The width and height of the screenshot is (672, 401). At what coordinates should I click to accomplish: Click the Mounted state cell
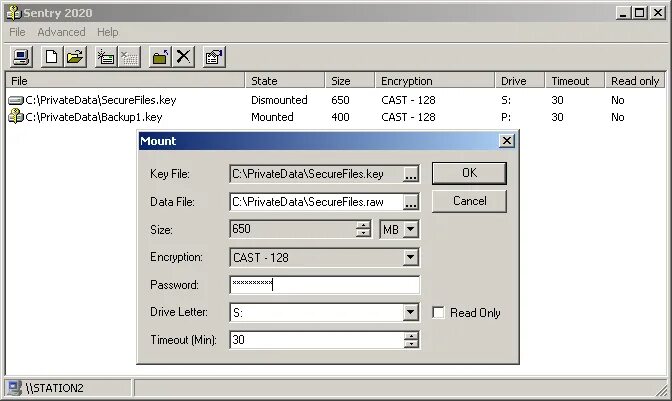(272, 117)
